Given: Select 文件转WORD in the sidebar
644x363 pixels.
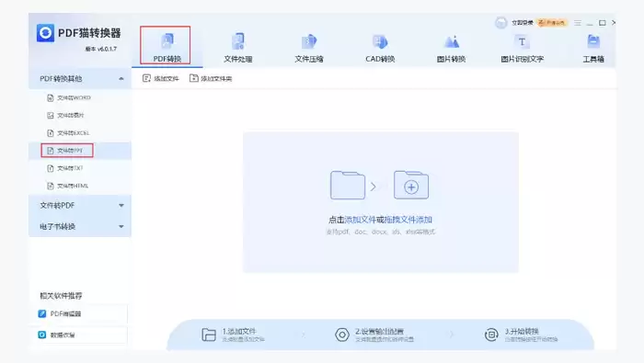Looking at the screenshot, I should click(80, 97).
